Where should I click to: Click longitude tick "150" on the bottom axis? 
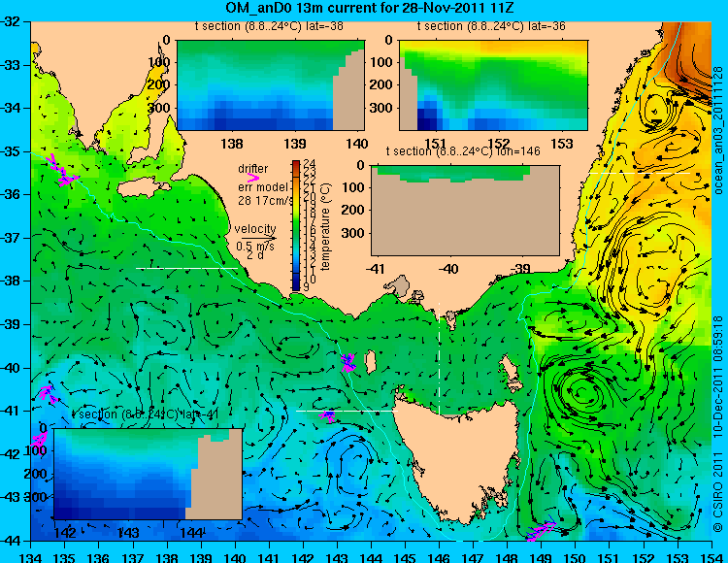[575, 557]
